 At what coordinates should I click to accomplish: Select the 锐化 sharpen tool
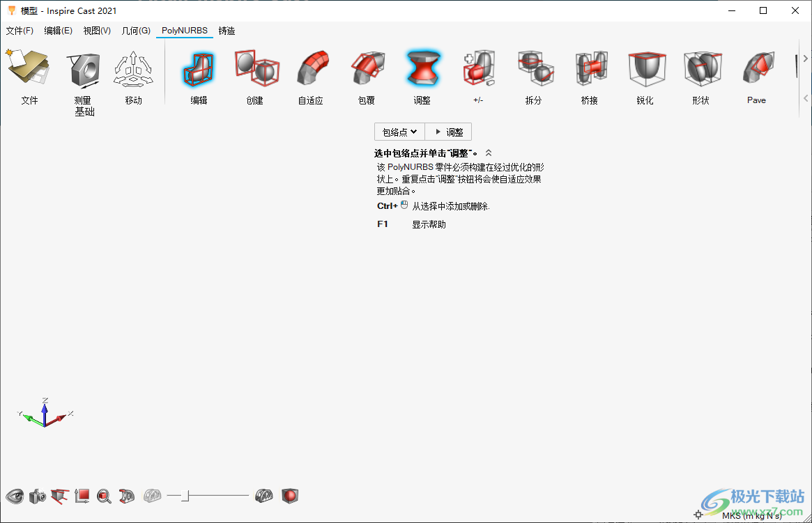pos(647,68)
